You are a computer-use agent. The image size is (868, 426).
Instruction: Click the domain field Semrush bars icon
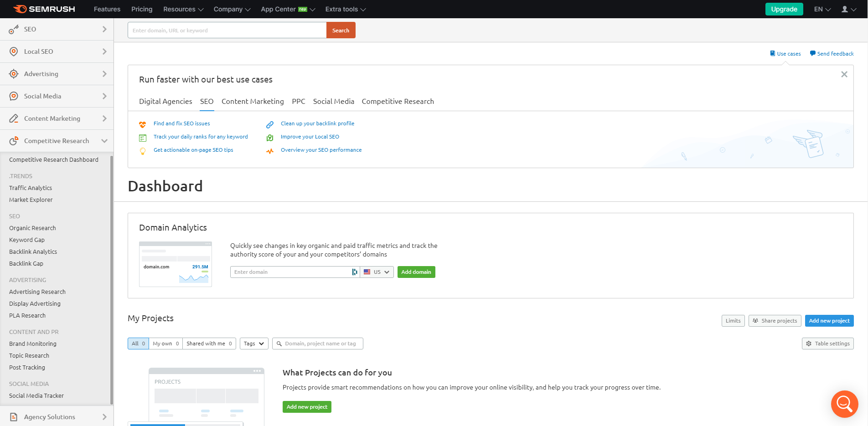(x=355, y=272)
